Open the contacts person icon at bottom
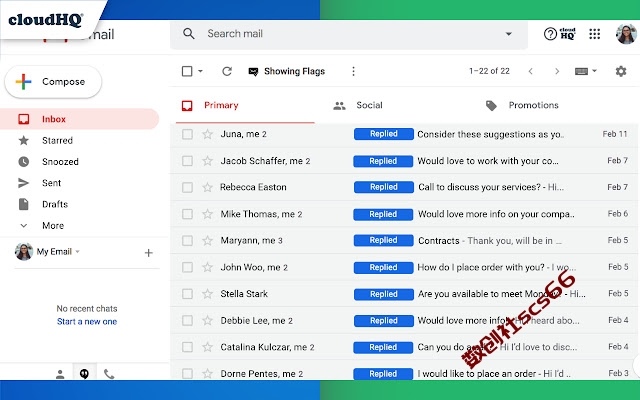640x400 pixels. [x=60, y=374]
